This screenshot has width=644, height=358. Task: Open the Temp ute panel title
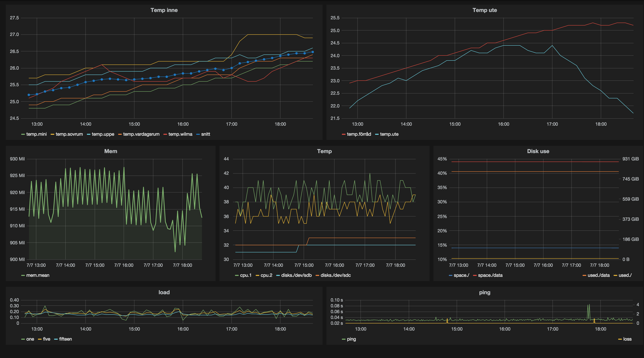(484, 10)
